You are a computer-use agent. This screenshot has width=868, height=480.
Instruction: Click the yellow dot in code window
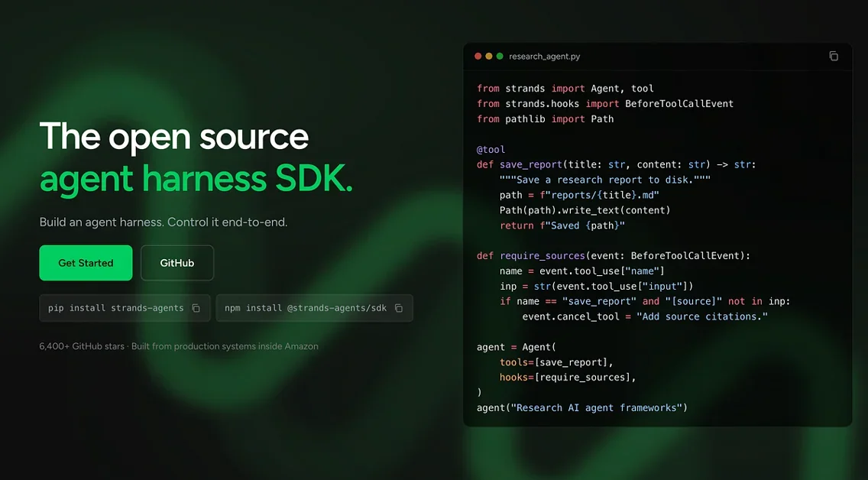tap(489, 56)
